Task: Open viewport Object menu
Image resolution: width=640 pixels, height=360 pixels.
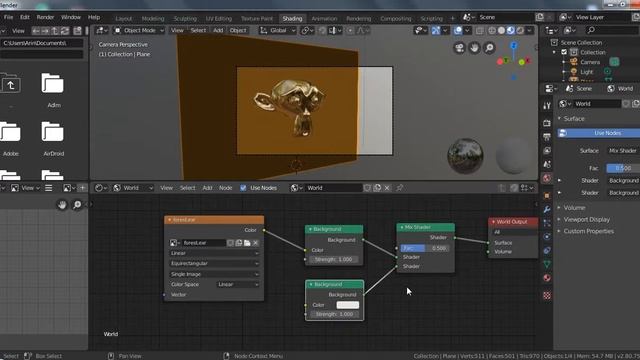Action: (238, 31)
